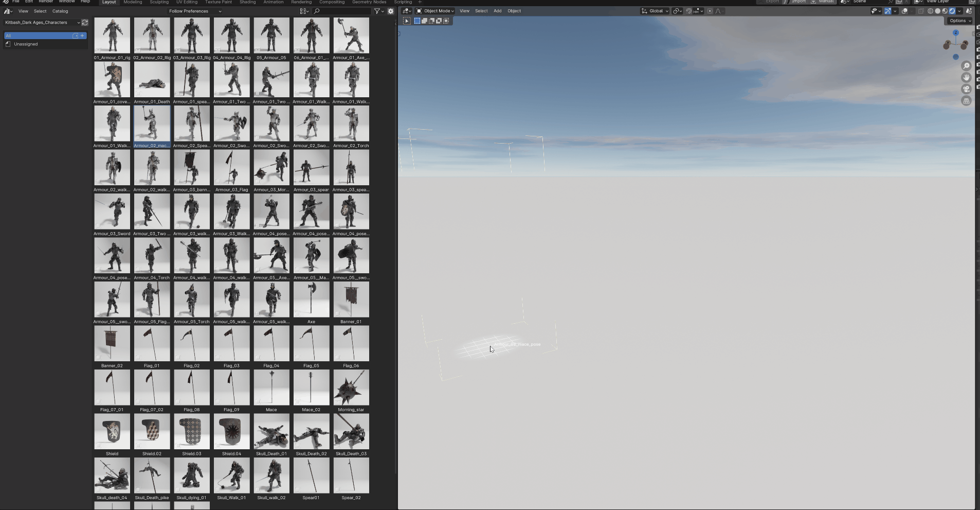Open the transform pivot point dropdown
The image size is (980, 510).
[x=677, y=11]
